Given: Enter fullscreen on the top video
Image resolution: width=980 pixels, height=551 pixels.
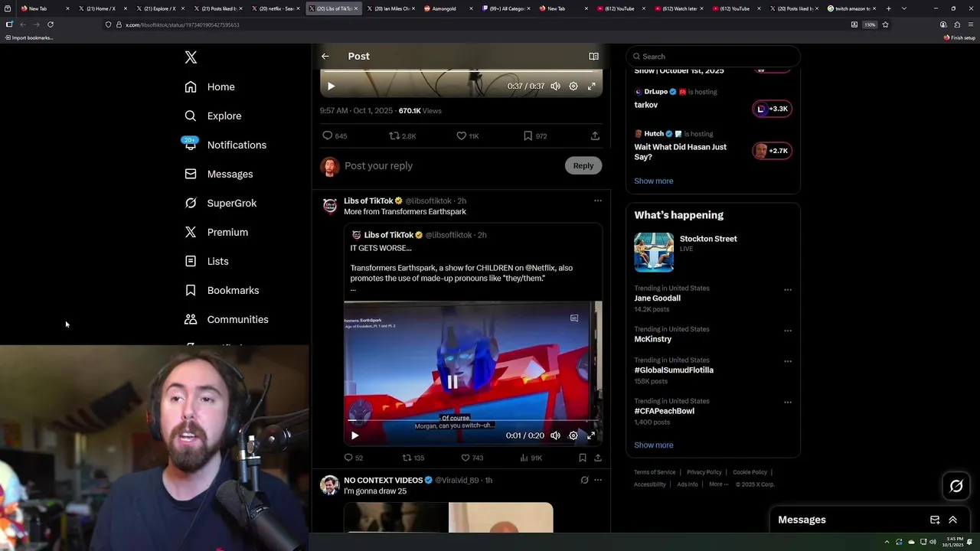Looking at the screenshot, I should click(592, 86).
